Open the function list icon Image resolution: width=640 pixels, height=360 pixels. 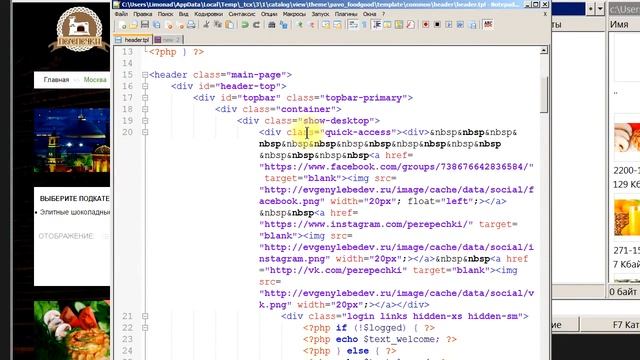[x=410, y=25]
